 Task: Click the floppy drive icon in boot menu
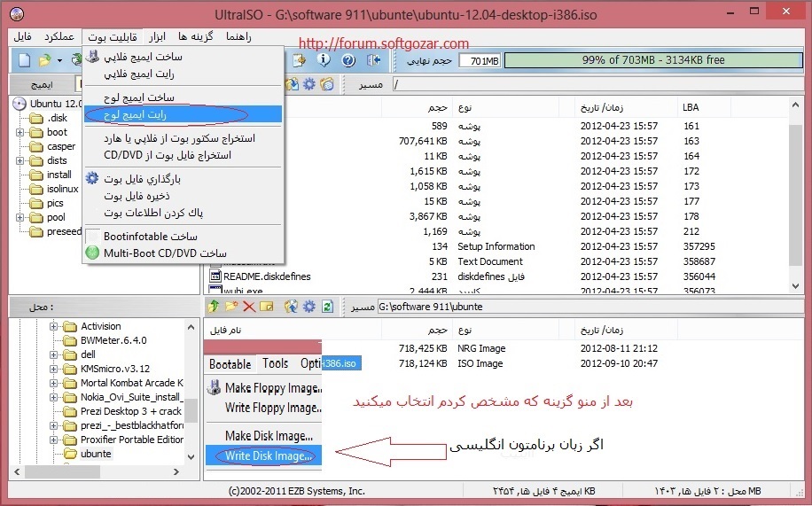tap(92, 57)
